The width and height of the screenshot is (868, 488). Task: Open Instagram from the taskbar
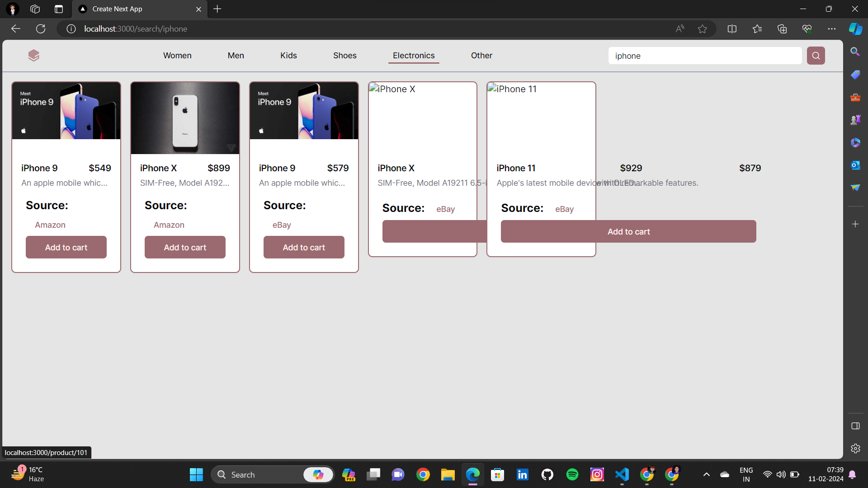tap(597, 474)
